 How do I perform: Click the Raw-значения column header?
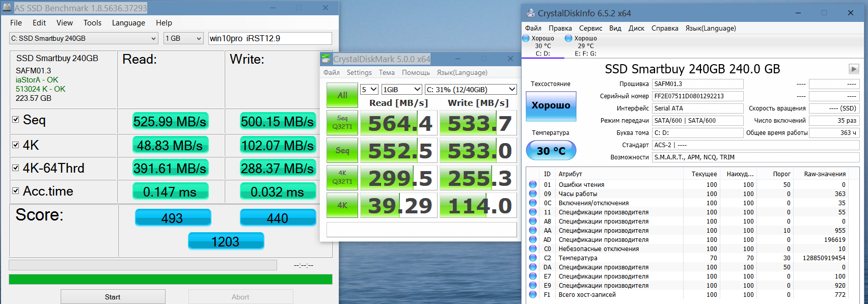point(824,174)
